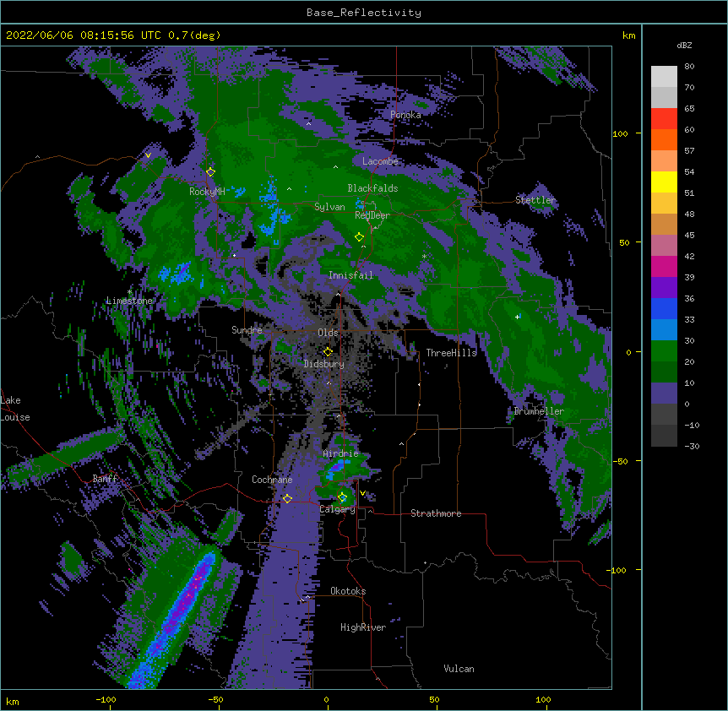Click the yellow 51-54 dBZ legend swatch

pyautogui.click(x=664, y=182)
